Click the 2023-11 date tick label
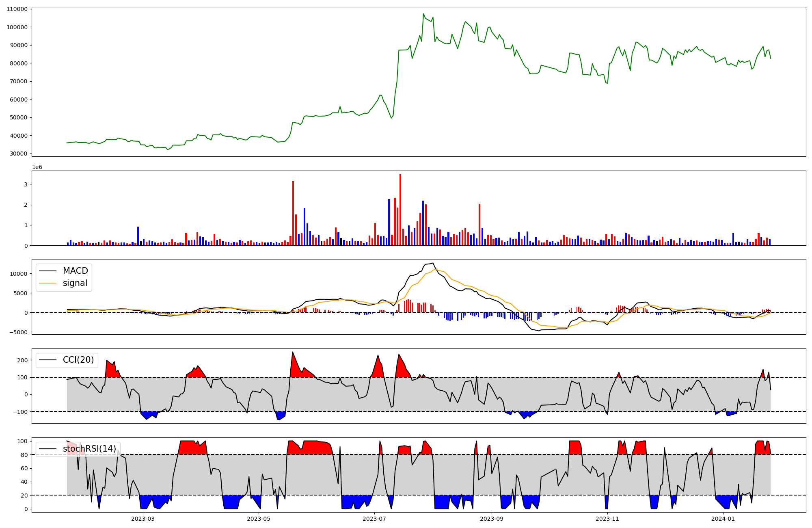Image resolution: width=812 pixels, height=528 pixels. tap(607, 519)
